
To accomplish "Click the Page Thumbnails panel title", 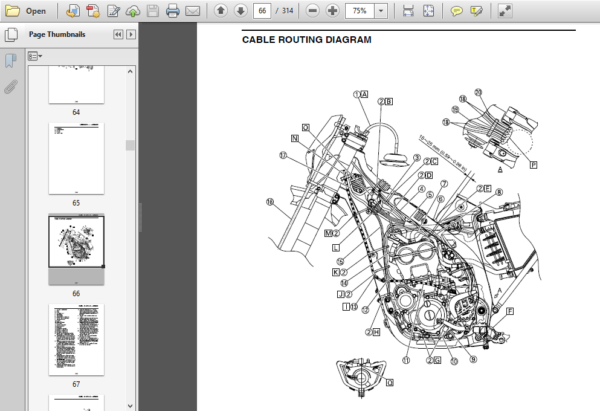I will pos(57,34).
